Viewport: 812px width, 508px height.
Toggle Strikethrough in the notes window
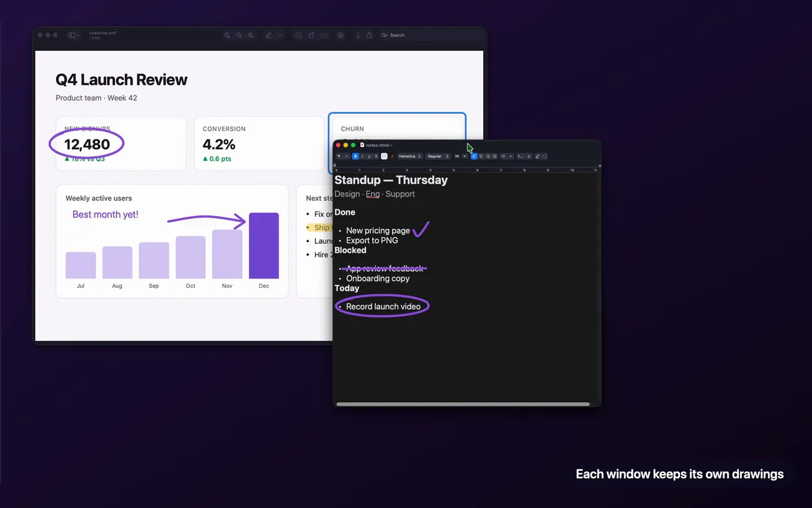[x=376, y=156]
